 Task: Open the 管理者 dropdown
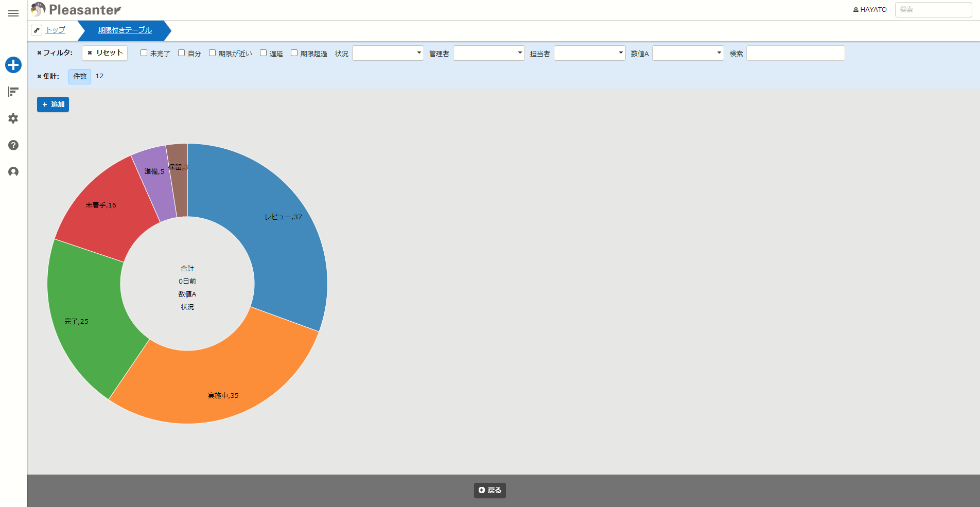pos(489,53)
